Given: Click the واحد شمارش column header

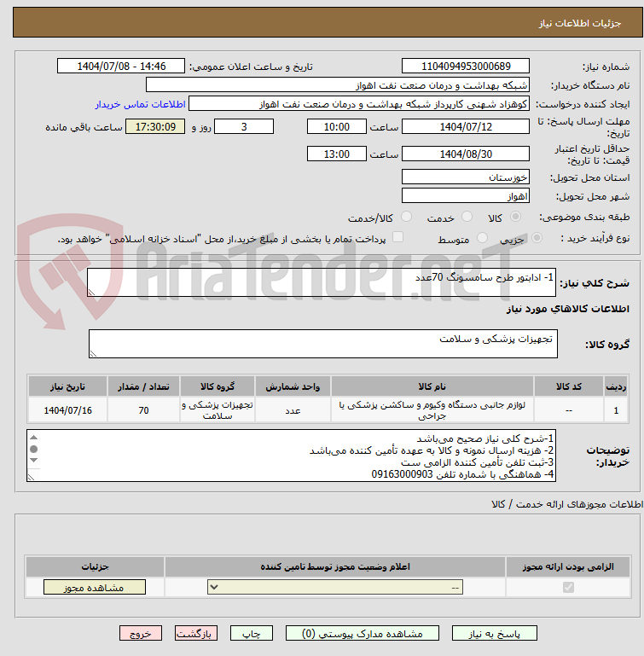Looking at the screenshot, I should 293,386.
